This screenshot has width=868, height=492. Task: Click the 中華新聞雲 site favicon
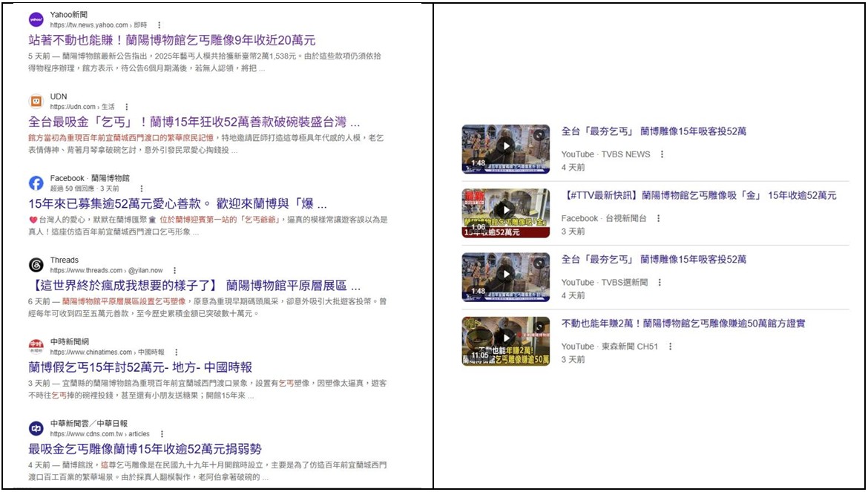[36, 429]
